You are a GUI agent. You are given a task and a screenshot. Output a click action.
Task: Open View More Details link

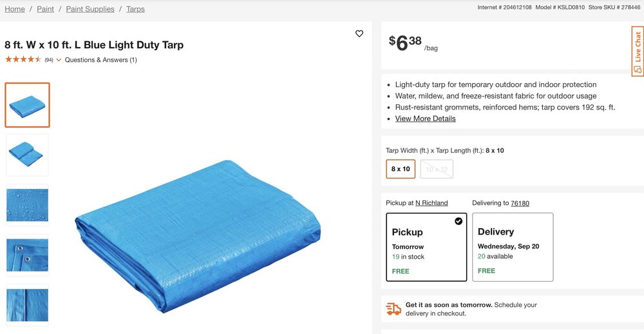425,119
